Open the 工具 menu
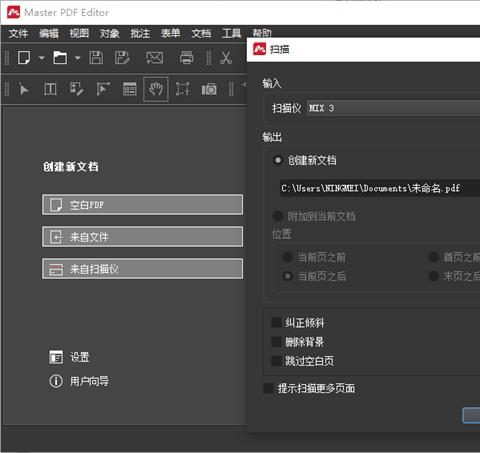This screenshot has height=453, width=480. pyautogui.click(x=232, y=33)
